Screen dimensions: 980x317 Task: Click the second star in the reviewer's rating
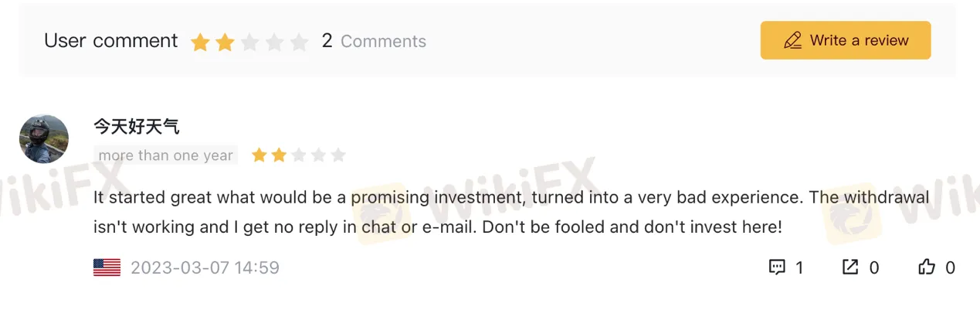tap(279, 155)
